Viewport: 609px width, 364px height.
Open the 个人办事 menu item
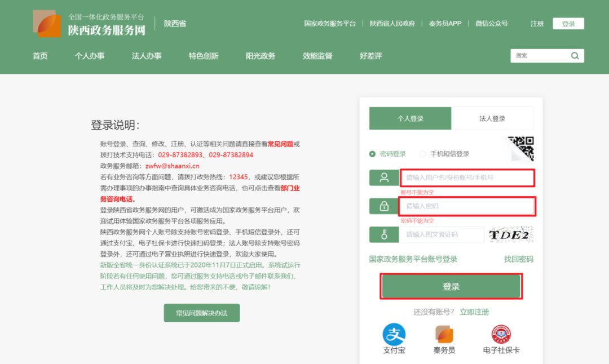coord(90,56)
